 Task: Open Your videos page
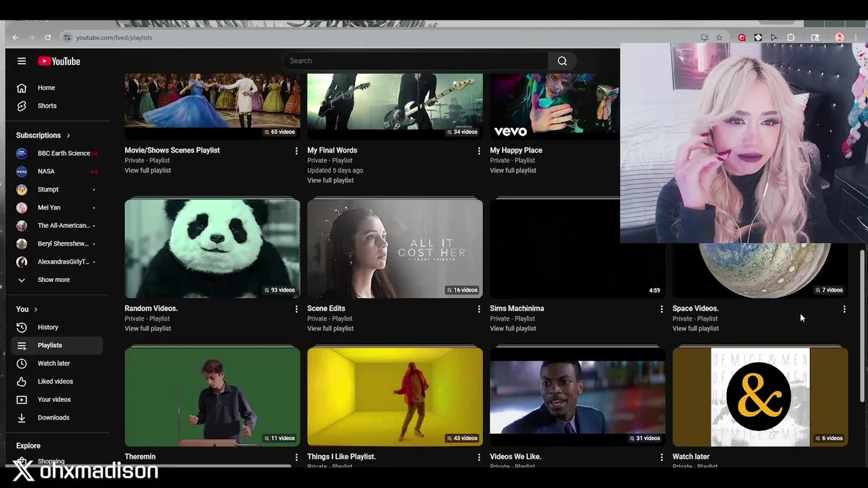pos(57,399)
